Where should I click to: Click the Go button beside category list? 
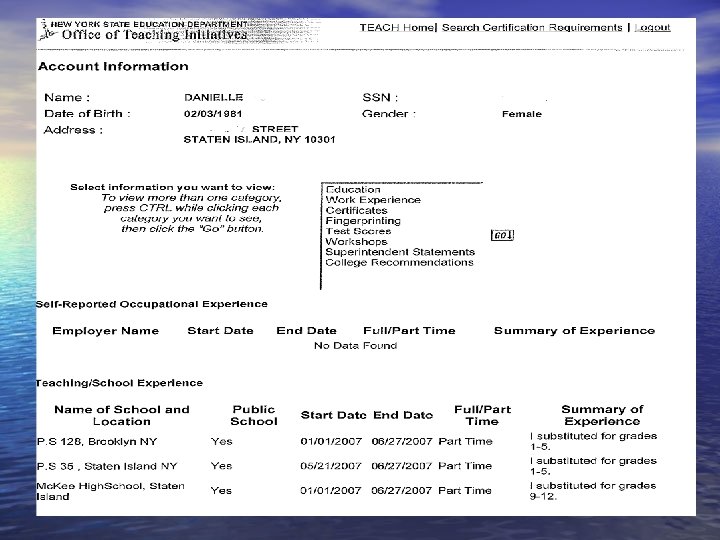(502, 235)
